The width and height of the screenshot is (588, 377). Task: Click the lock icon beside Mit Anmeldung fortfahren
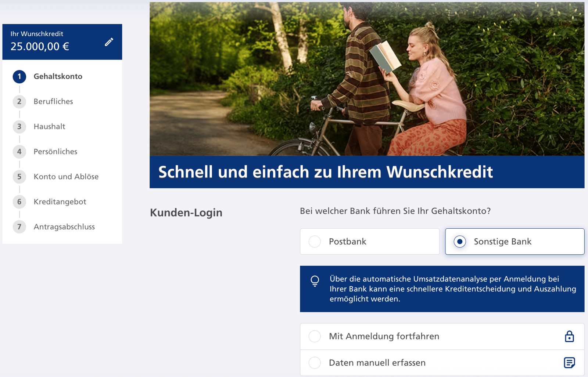569,336
